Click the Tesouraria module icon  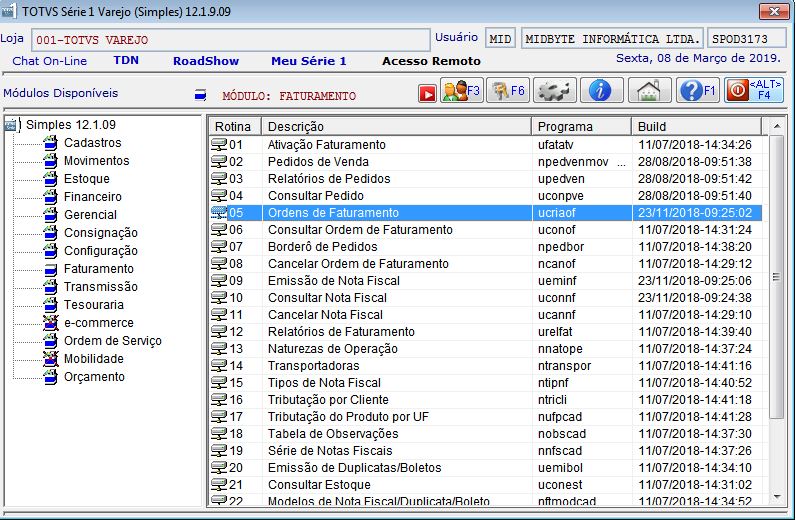pyautogui.click(x=50, y=305)
